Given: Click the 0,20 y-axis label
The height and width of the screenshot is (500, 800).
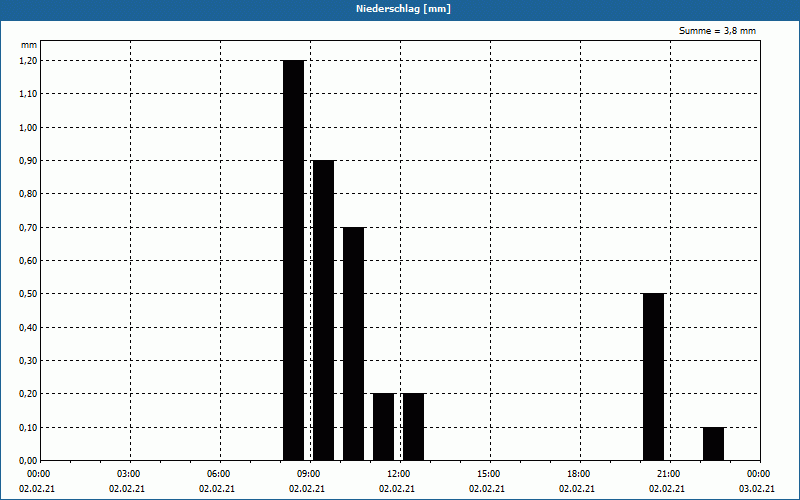Looking at the screenshot, I should point(28,394).
